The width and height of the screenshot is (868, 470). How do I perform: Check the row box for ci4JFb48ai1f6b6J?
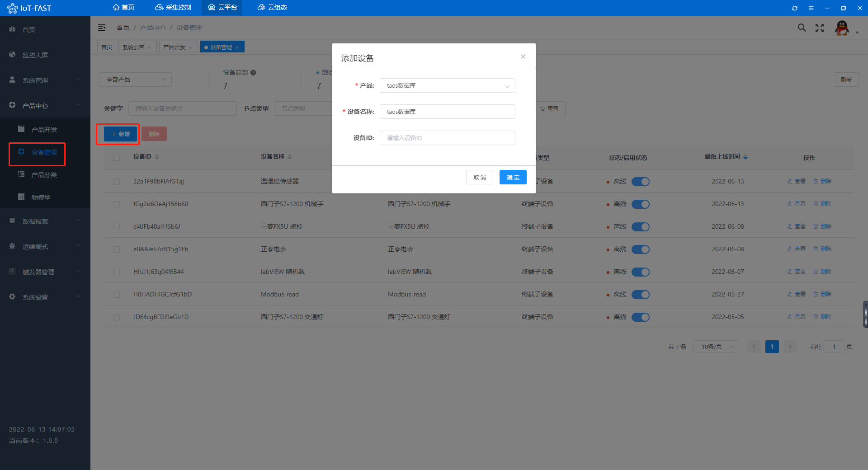(x=117, y=227)
